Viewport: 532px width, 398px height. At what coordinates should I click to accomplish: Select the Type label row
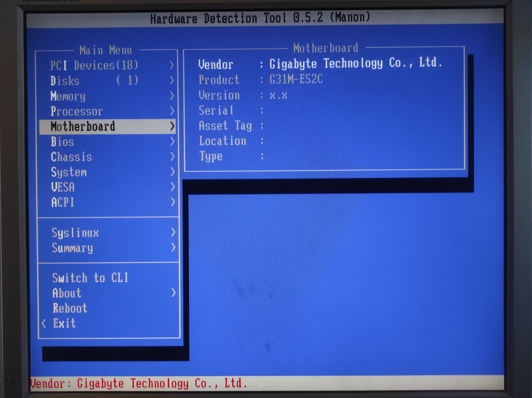click(211, 156)
